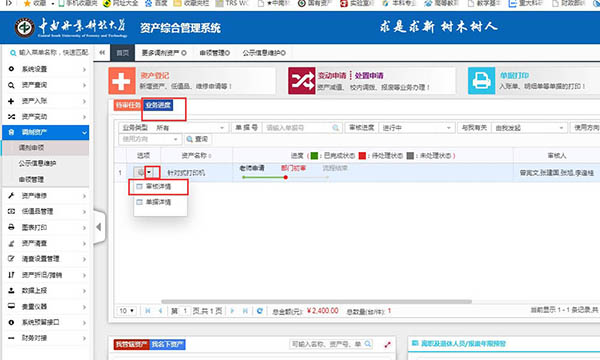Open the row options dropdown arrow
Image resolution: width=600 pixels, height=360 pixels.
149,173
